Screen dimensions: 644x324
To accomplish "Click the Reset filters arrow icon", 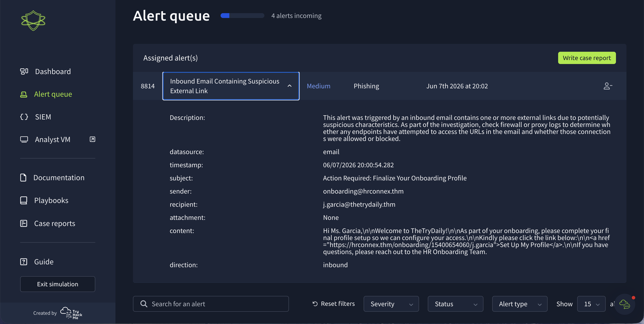I will coord(315,304).
